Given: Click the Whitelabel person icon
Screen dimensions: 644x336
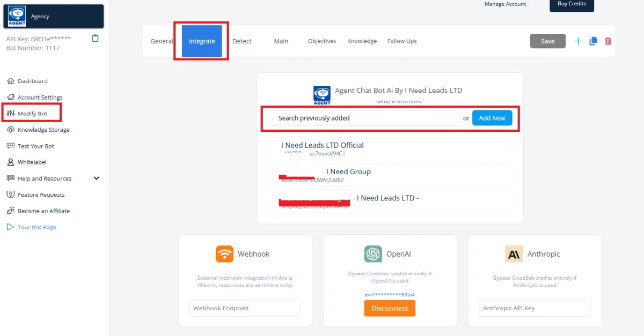Looking at the screenshot, I should tap(10, 162).
